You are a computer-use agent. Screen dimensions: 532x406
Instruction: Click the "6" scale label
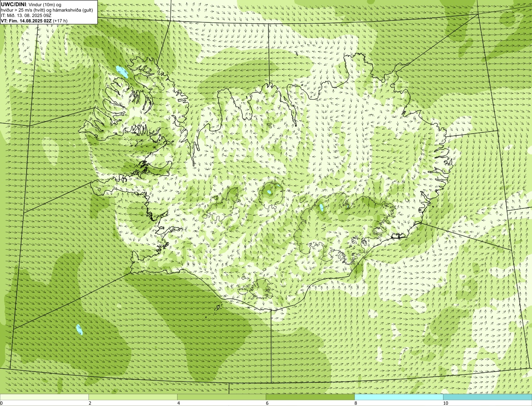[267, 403]
